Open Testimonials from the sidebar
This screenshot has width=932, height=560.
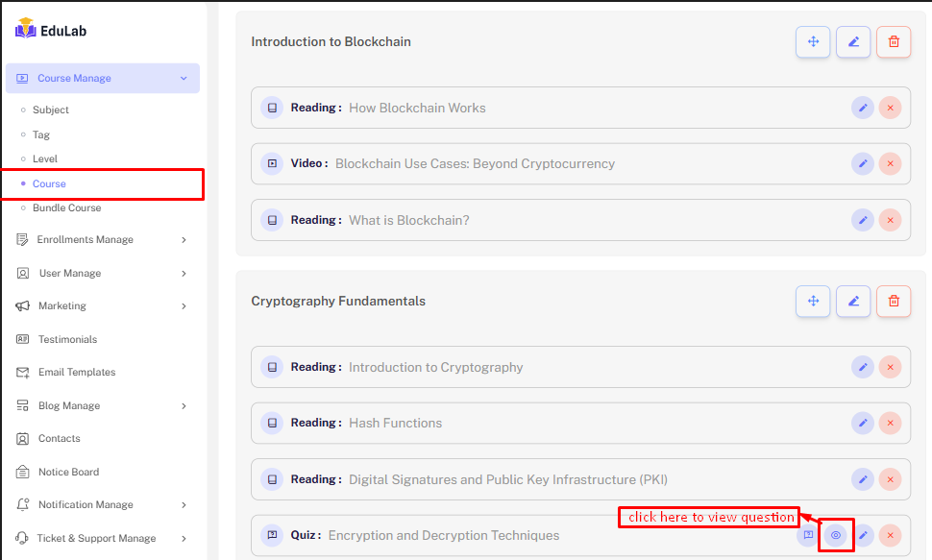[x=67, y=340]
